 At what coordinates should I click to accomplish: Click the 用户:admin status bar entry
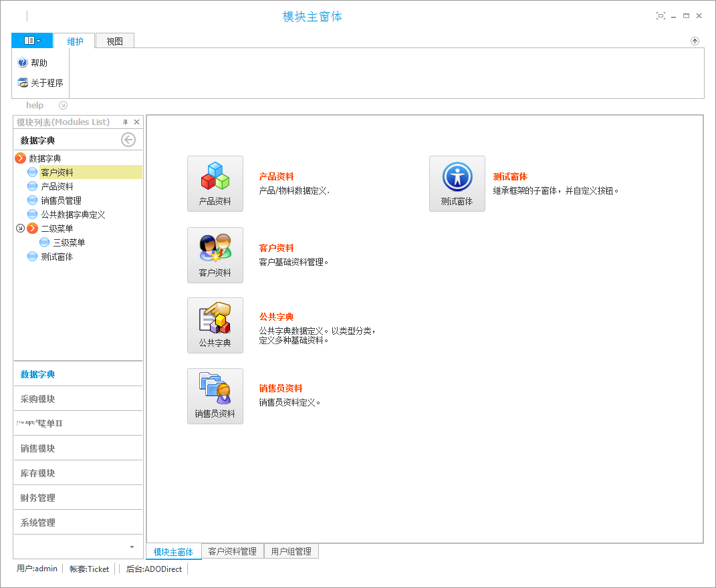(x=37, y=569)
